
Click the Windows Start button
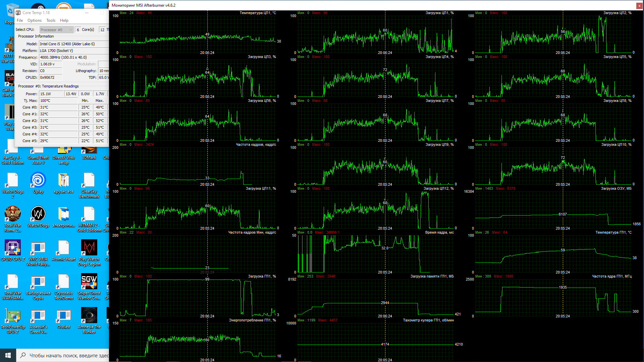pos(8,355)
